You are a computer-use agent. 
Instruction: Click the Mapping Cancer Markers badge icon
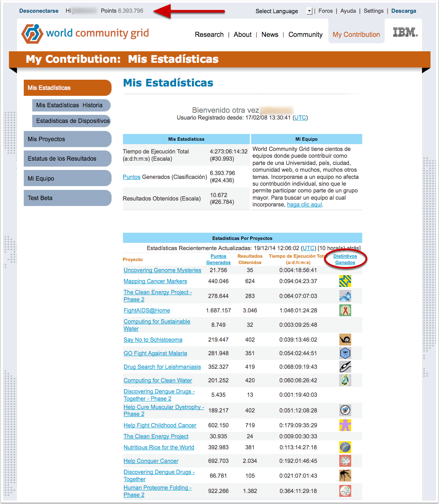click(345, 281)
